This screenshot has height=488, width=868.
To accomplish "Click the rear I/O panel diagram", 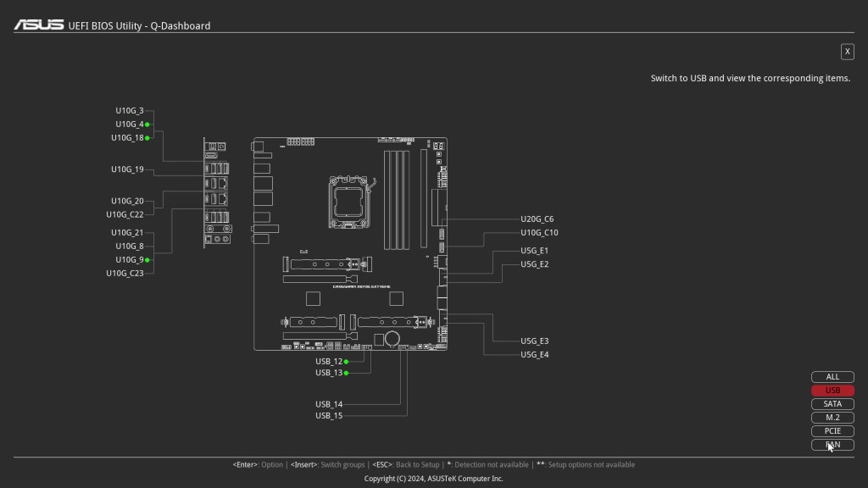I will click(217, 192).
